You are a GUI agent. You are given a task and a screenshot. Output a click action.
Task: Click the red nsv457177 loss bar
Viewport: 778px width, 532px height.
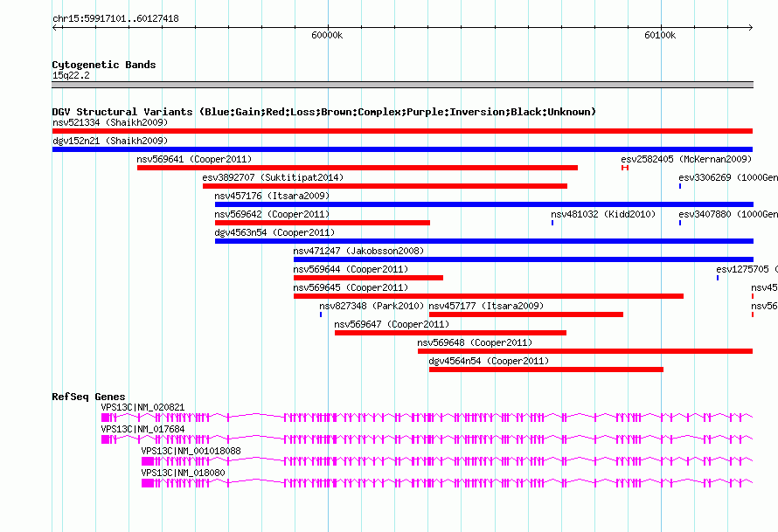click(x=526, y=314)
